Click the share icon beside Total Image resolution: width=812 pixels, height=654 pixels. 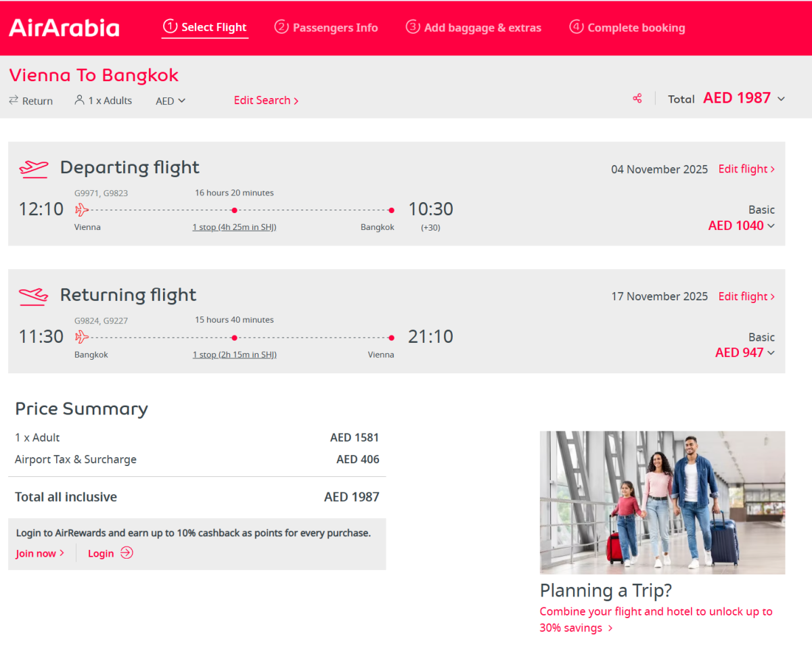pyautogui.click(x=637, y=99)
